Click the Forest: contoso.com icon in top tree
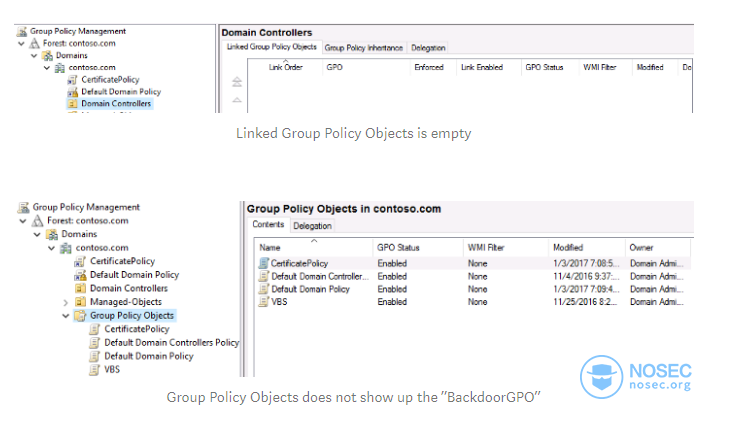The width and height of the screenshot is (744, 423). click(x=35, y=43)
